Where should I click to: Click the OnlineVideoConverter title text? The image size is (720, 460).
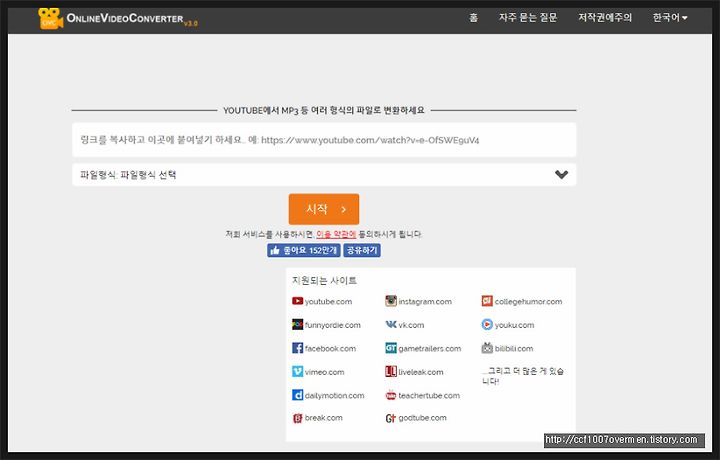pyautogui.click(x=125, y=18)
